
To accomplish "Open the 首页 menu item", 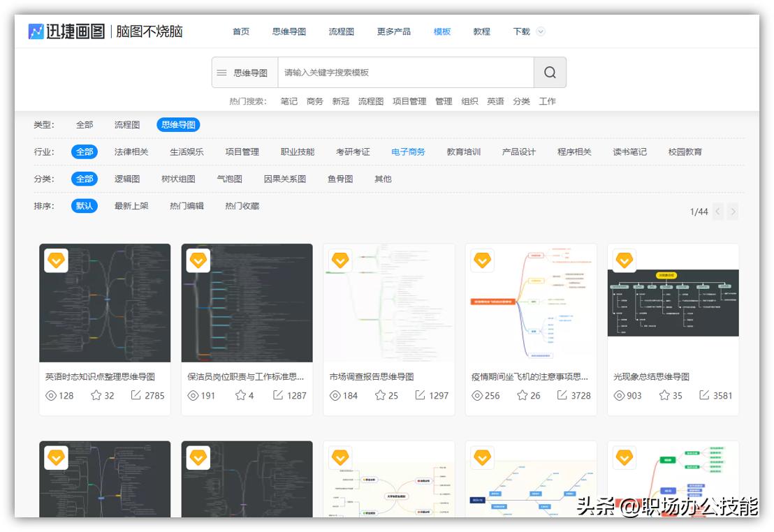I will [x=241, y=31].
